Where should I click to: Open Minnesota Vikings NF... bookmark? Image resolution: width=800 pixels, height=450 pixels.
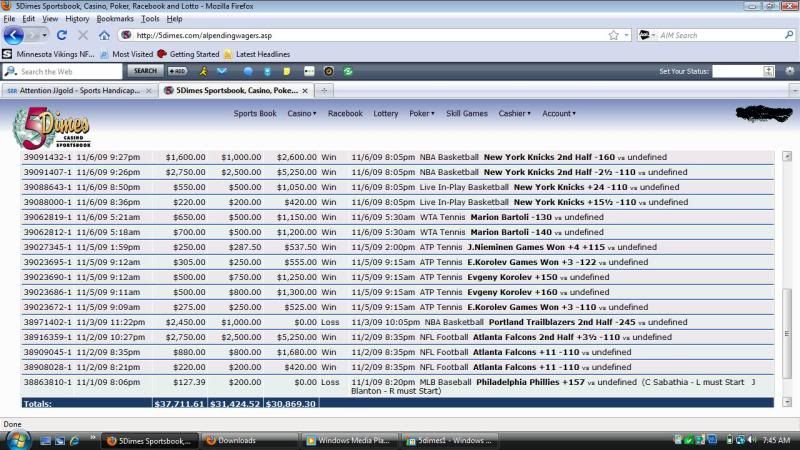49,54
